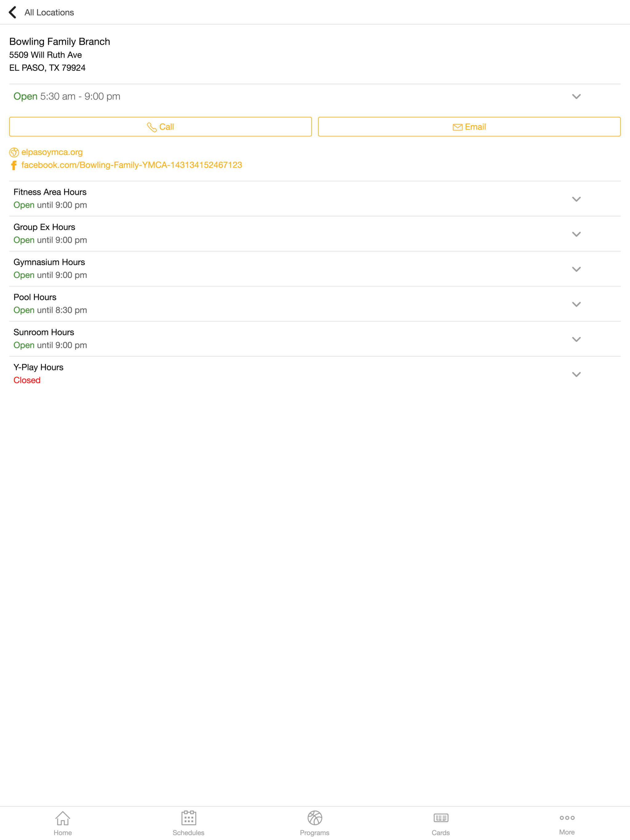
Task: Expand Gymnasium Hours chevron
Action: 576,269
